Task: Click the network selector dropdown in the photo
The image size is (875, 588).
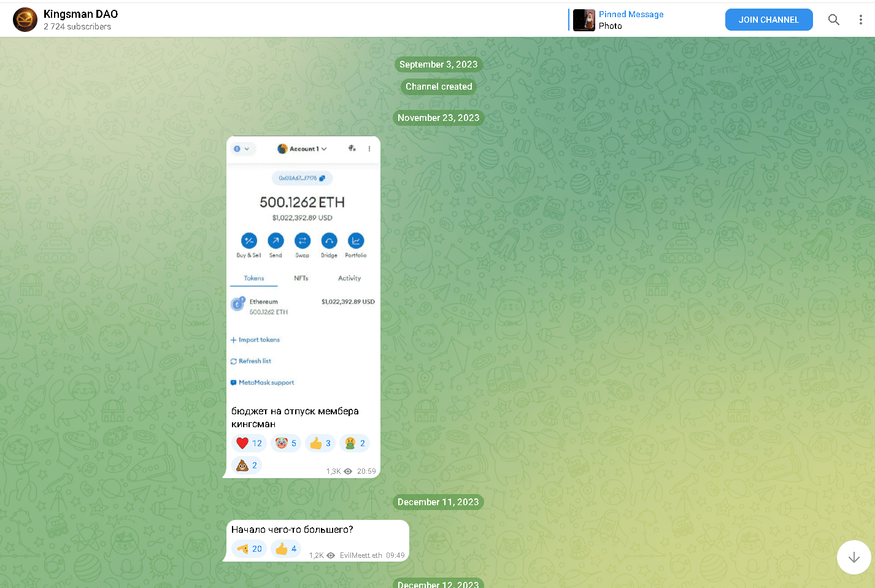Action: pyautogui.click(x=242, y=149)
